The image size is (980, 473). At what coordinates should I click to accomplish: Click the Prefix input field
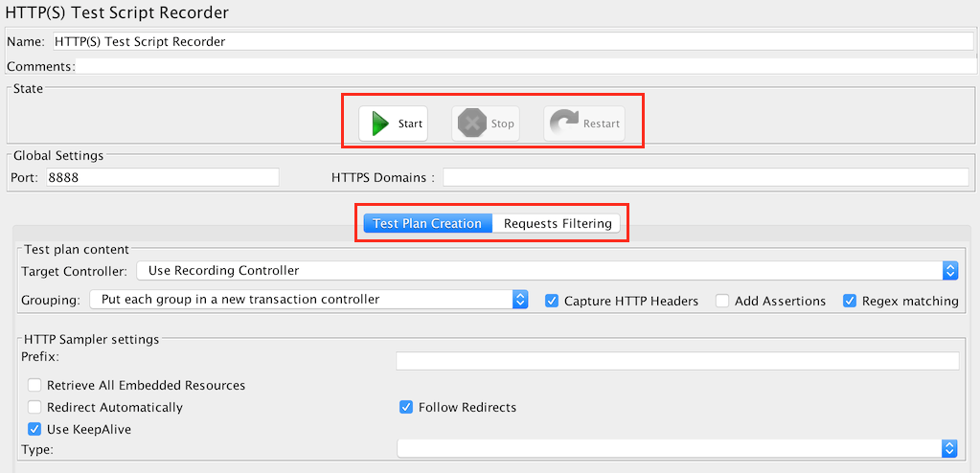[677, 361]
